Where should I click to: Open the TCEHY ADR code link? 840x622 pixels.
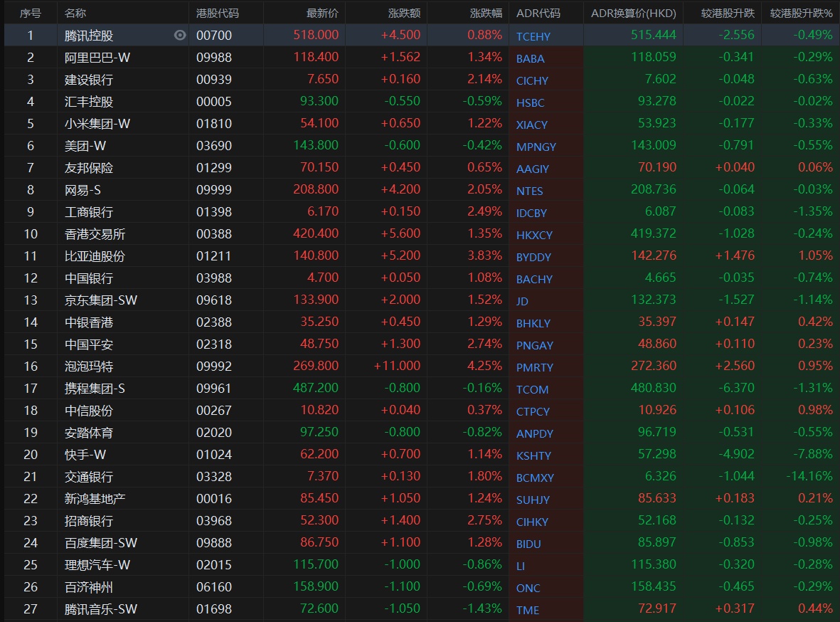pos(533,36)
